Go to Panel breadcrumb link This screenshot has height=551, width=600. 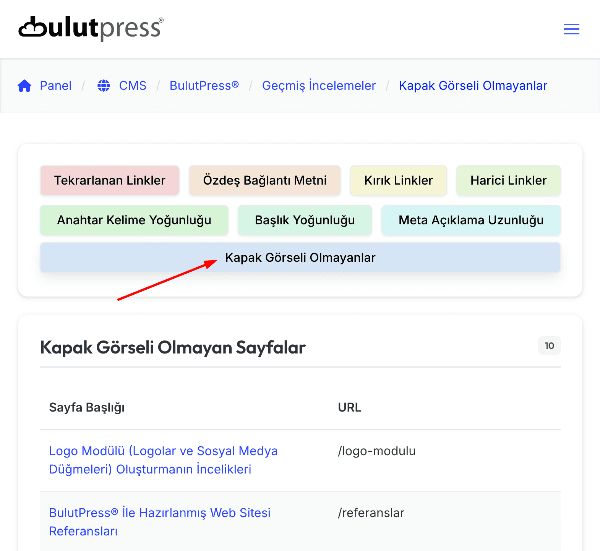[x=56, y=86]
